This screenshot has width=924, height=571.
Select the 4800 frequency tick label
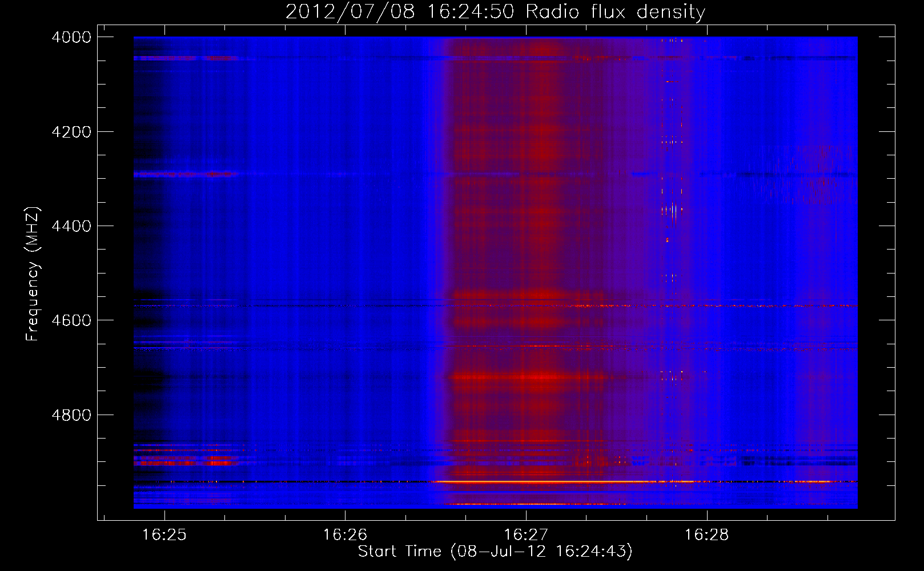click(x=71, y=415)
